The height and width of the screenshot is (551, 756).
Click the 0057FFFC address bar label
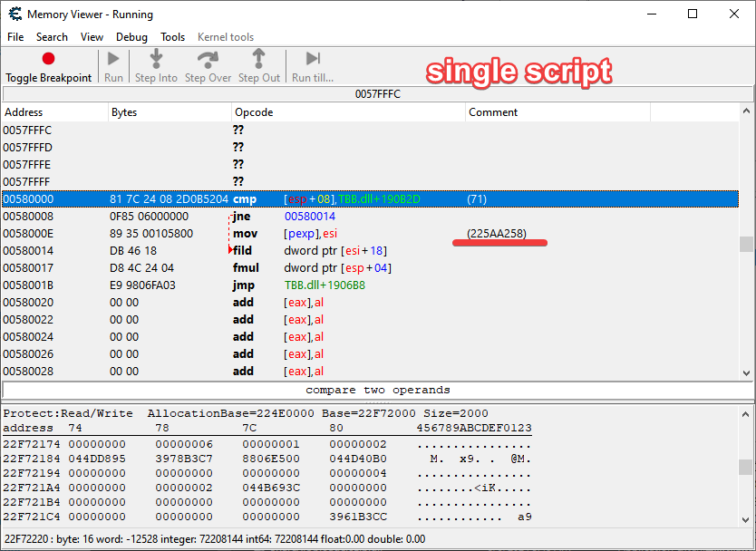click(377, 93)
